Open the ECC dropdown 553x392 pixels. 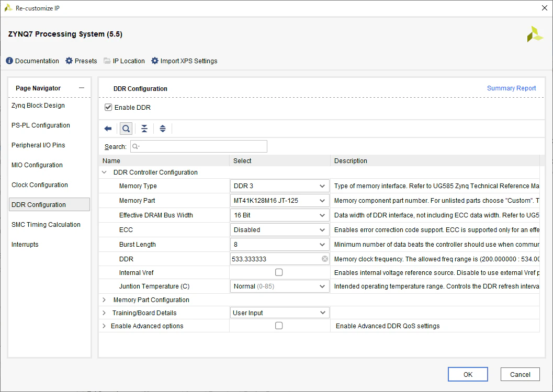point(279,229)
